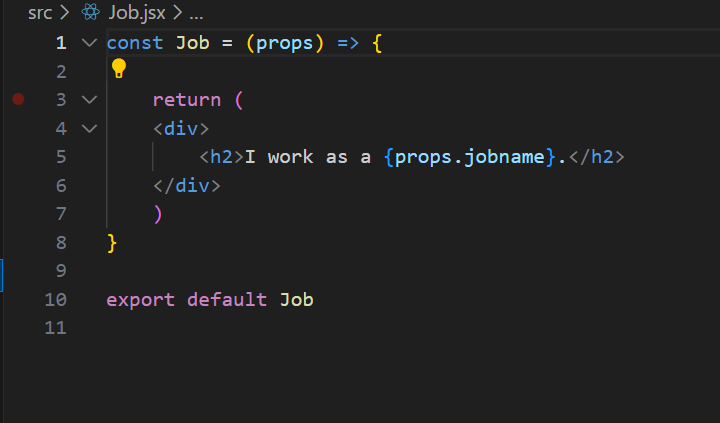Click line number 8 in gutter

[x=61, y=243]
